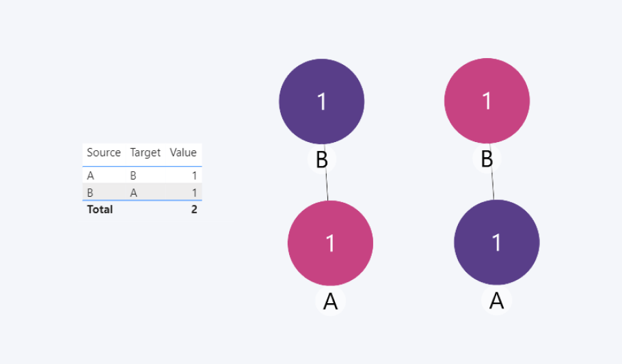Select the pink B node in the right graph
Viewport: 622px width, 364px height.
[487, 102]
